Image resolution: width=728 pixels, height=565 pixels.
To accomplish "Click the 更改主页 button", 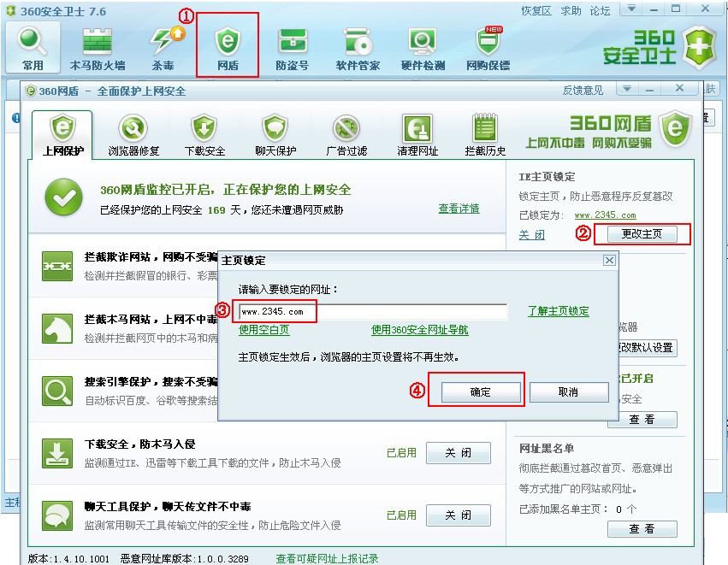I will pyautogui.click(x=642, y=234).
